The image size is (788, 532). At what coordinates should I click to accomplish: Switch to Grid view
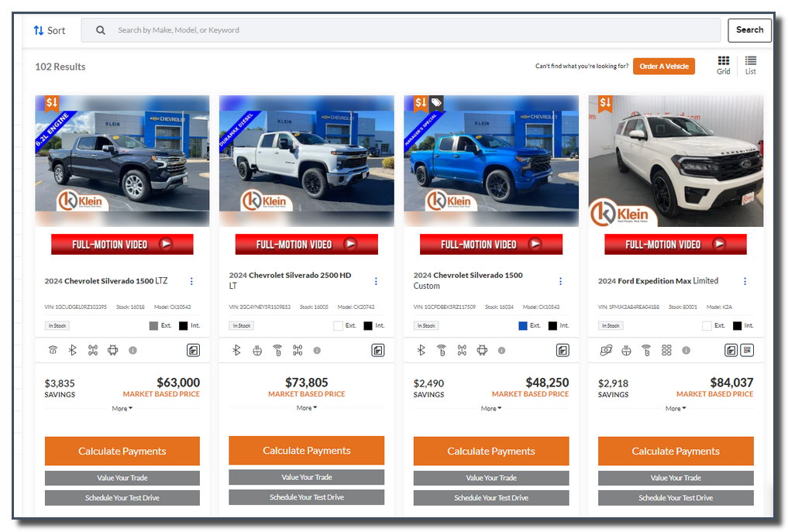(723, 65)
